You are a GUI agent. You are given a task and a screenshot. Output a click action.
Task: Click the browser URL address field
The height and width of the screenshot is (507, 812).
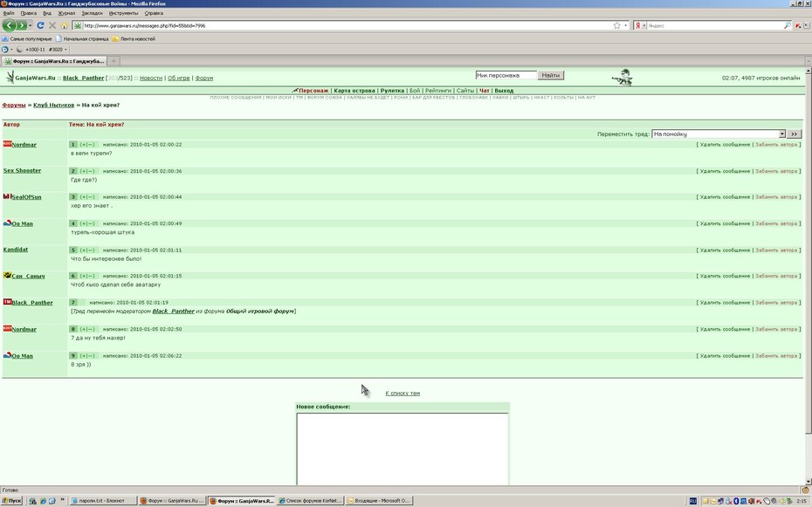(x=347, y=25)
